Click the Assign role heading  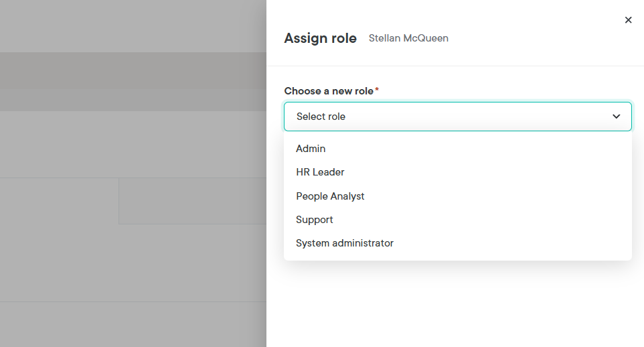click(x=320, y=38)
